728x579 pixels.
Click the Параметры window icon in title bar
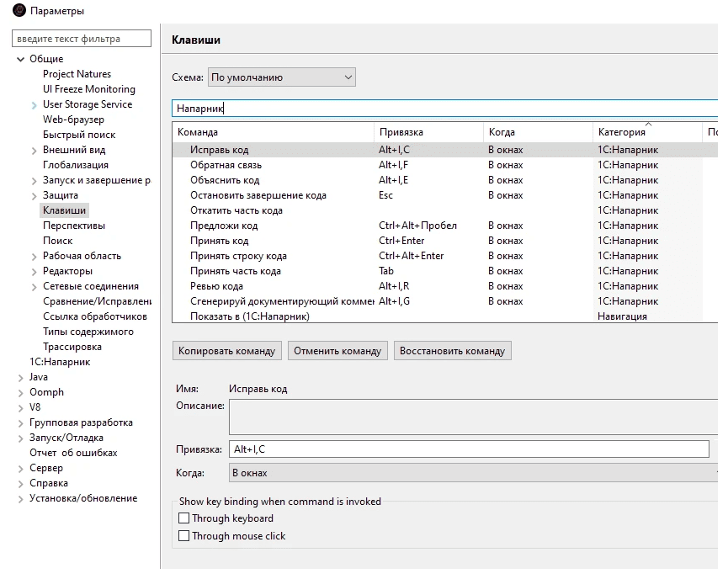[x=19, y=11]
